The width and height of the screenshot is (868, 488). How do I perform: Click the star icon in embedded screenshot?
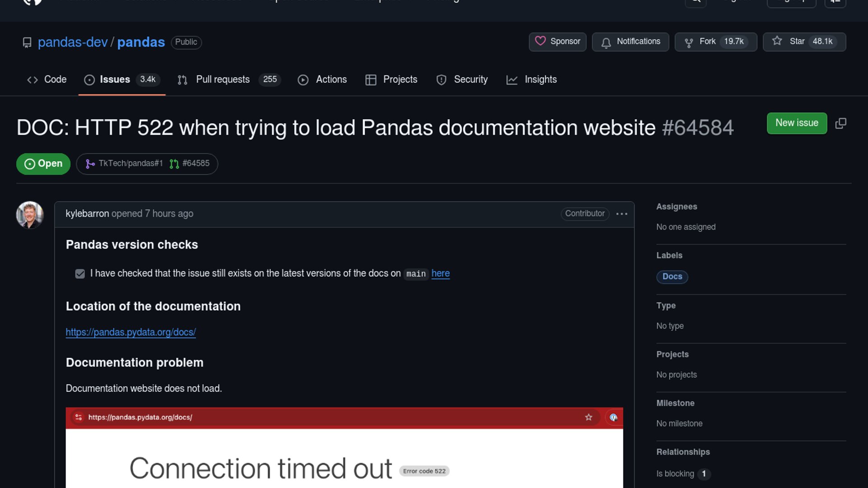coord(588,417)
